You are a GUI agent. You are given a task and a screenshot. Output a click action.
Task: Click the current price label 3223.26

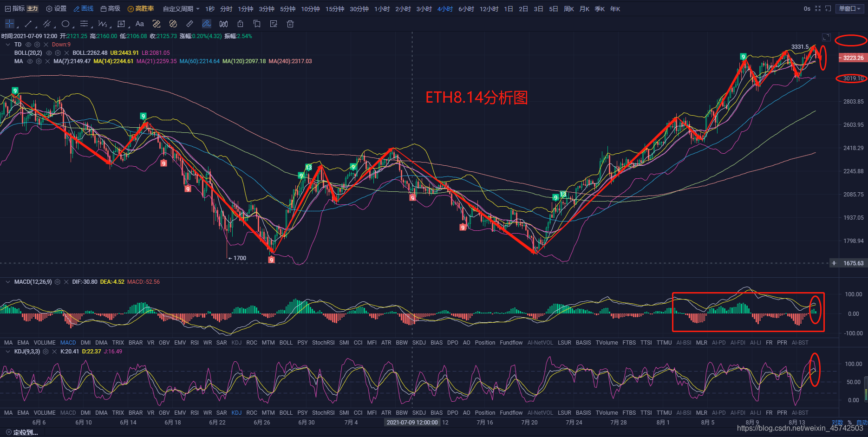point(853,58)
